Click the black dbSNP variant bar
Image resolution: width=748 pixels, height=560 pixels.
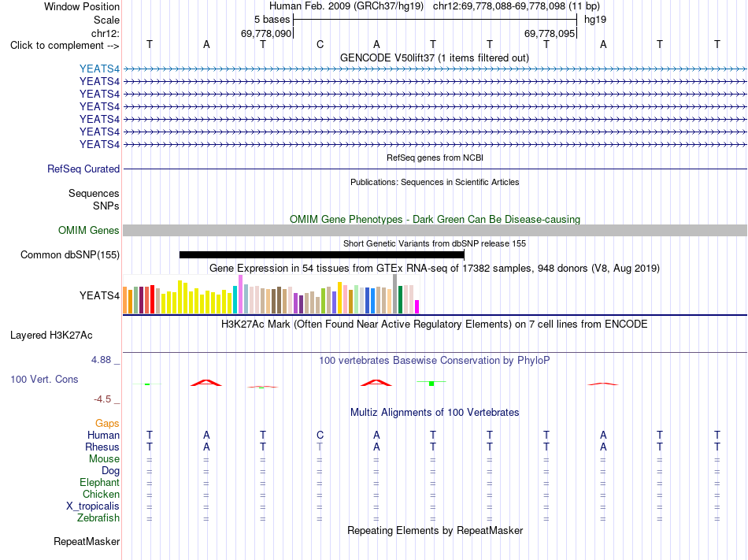(x=321, y=254)
